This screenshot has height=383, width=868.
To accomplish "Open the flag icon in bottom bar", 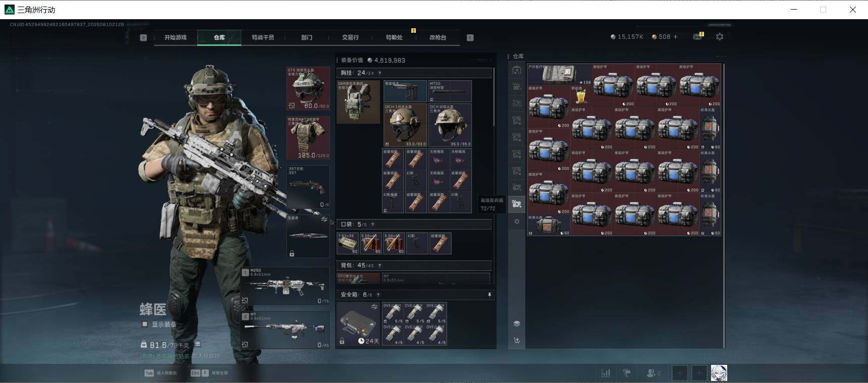I will [x=627, y=373].
